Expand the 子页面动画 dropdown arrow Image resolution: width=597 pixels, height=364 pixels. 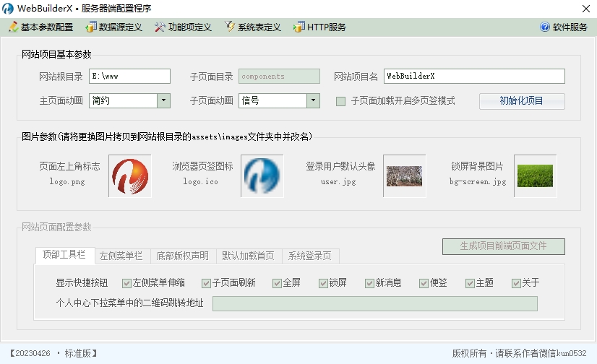click(313, 100)
